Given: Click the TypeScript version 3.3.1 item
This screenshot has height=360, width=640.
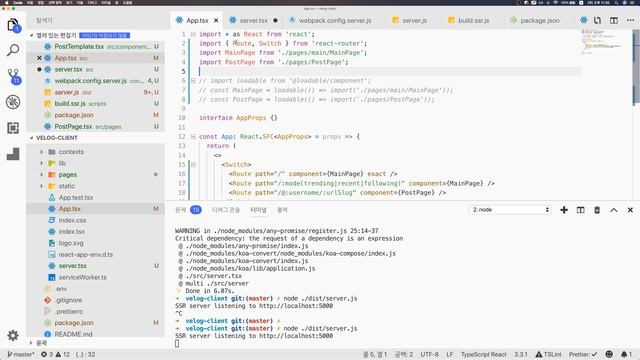Looking at the screenshot, I should [521, 354].
